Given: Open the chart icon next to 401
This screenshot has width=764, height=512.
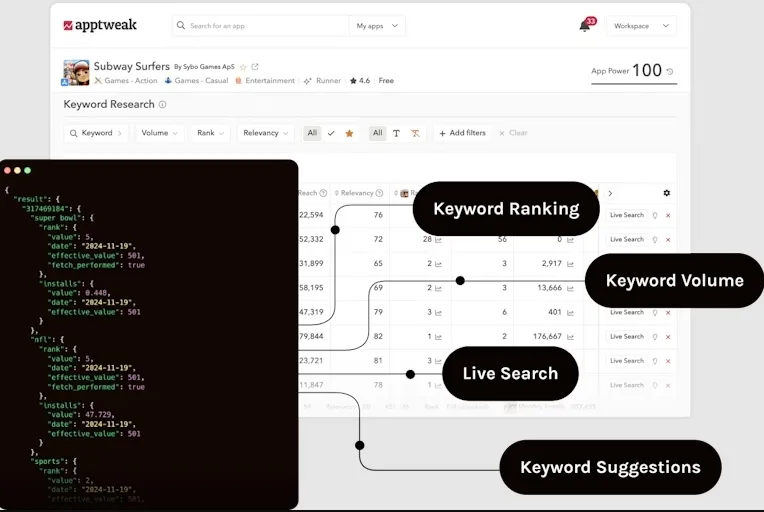Looking at the screenshot, I should [x=570, y=313].
